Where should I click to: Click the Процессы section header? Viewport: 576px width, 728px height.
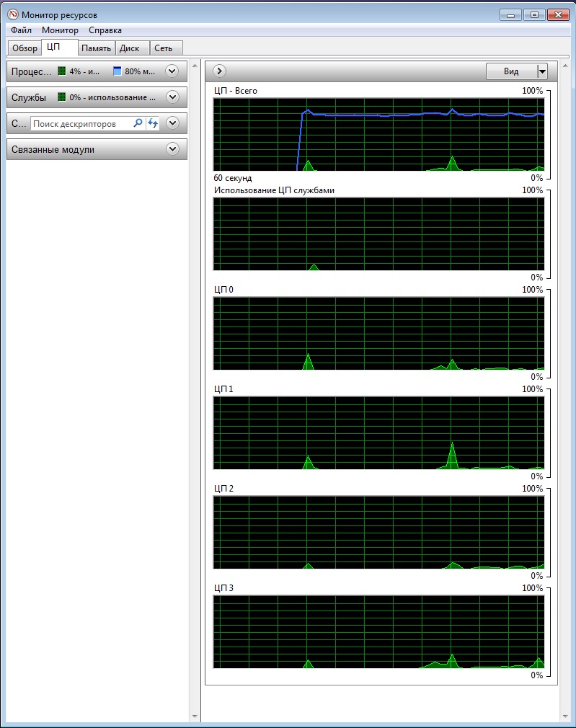point(97,71)
